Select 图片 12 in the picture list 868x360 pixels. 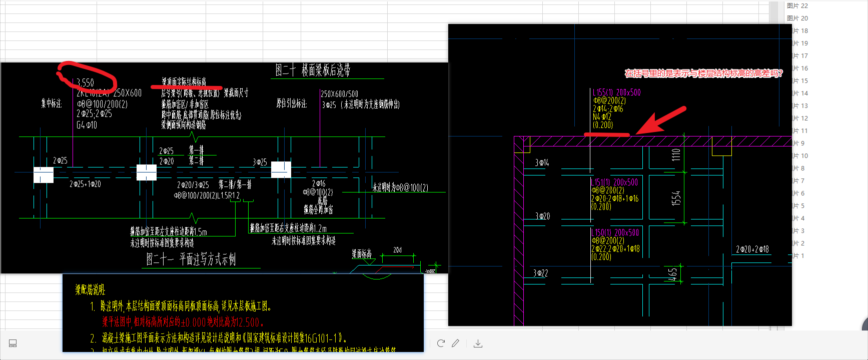[x=800, y=118]
